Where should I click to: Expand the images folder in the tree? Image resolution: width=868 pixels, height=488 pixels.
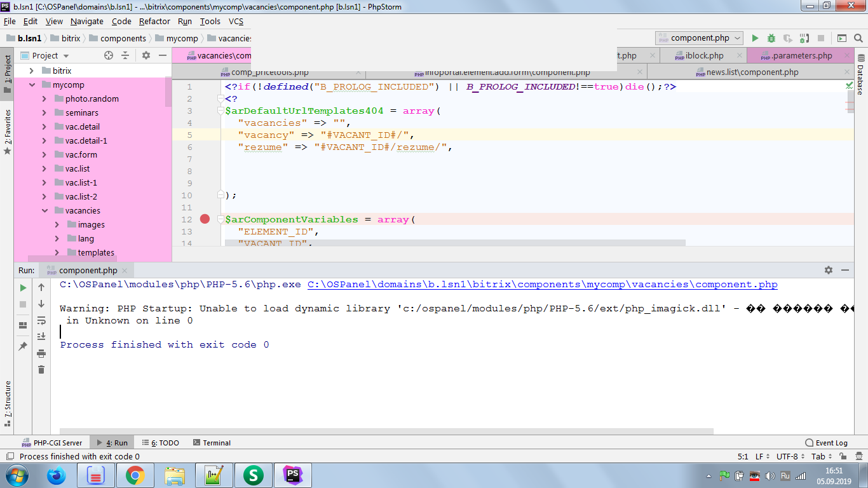pos(57,224)
